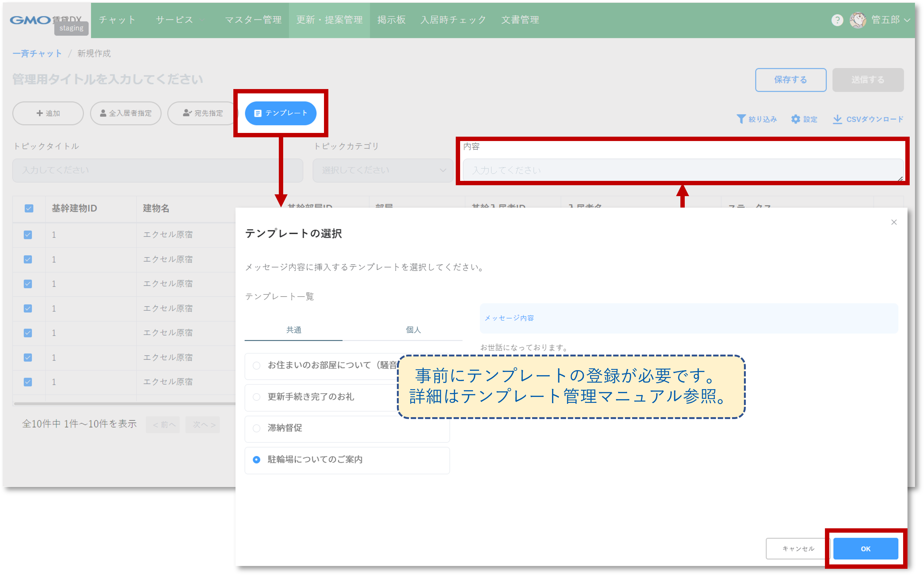This screenshot has height=575, width=924.
Task: Open the 掲示板 menu item
Action: coord(391,20)
